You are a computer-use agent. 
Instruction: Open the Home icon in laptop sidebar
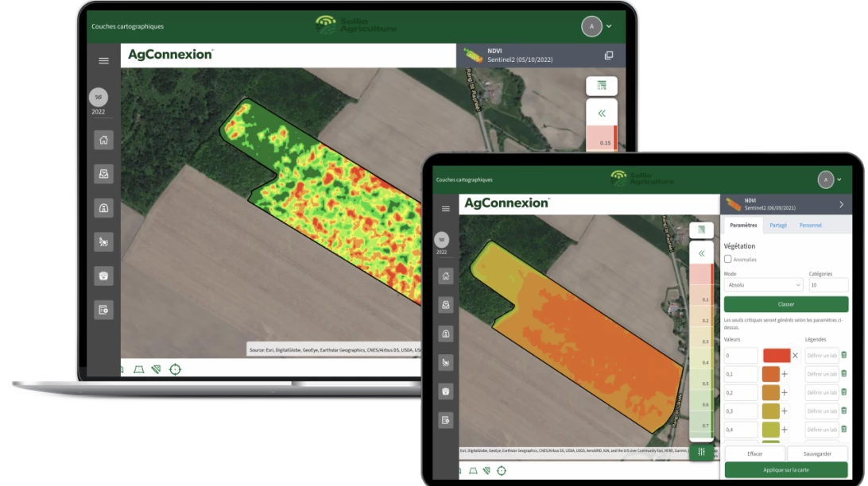103,140
